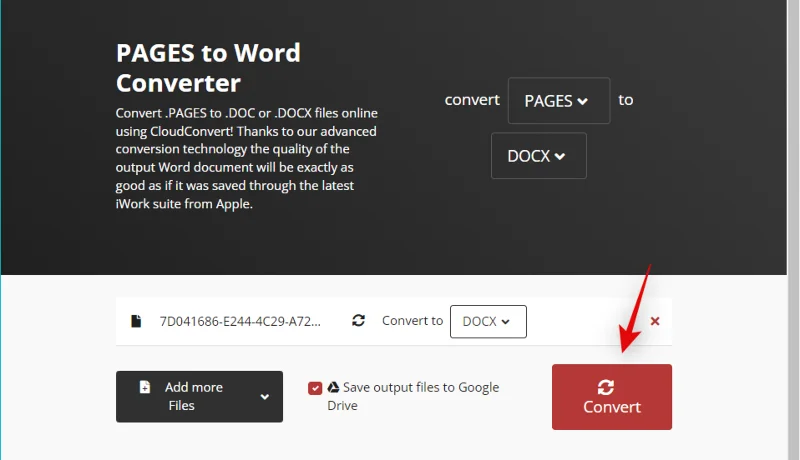800x460 pixels.
Task: Click the filename 7D041686-E244-4C29-A72...
Action: coord(240,321)
